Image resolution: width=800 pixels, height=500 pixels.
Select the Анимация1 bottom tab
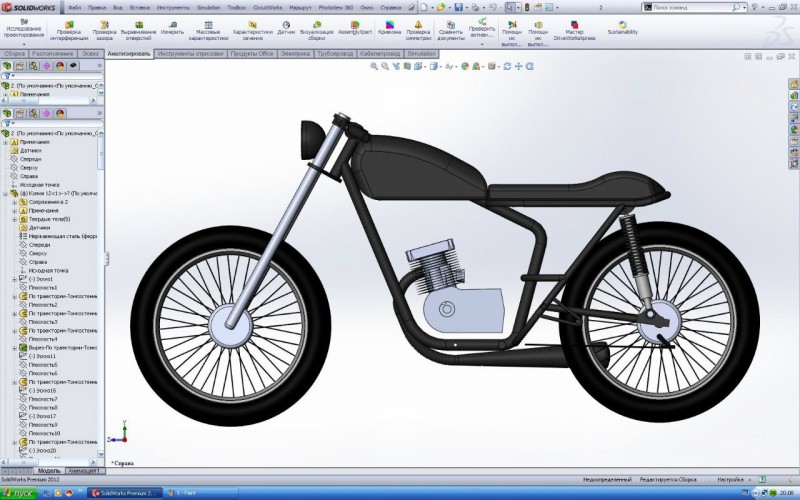pyautogui.click(x=84, y=471)
